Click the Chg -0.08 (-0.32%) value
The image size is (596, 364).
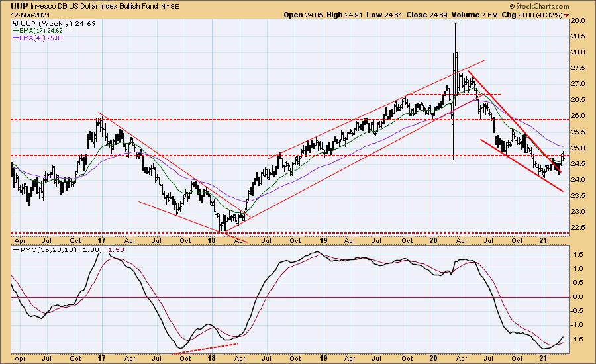coord(532,15)
